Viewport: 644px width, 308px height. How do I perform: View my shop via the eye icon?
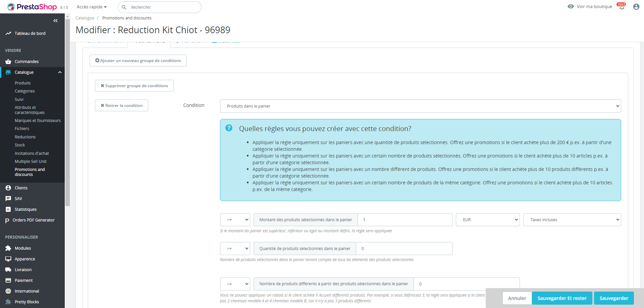571,7
